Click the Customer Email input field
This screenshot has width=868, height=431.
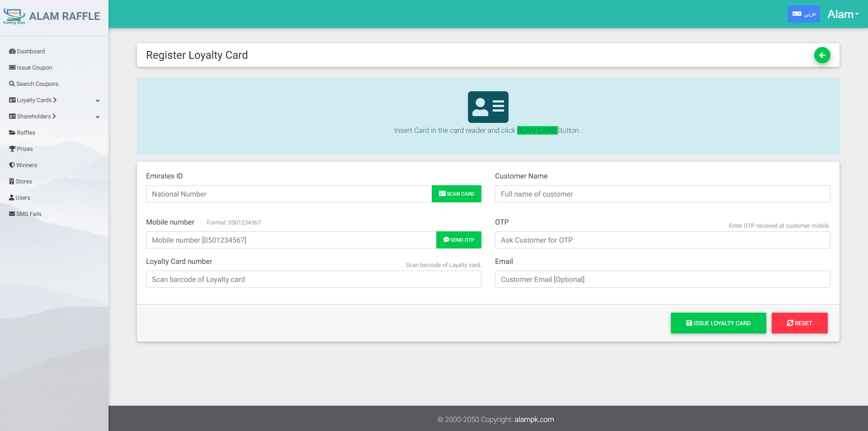[x=662, y=280]
